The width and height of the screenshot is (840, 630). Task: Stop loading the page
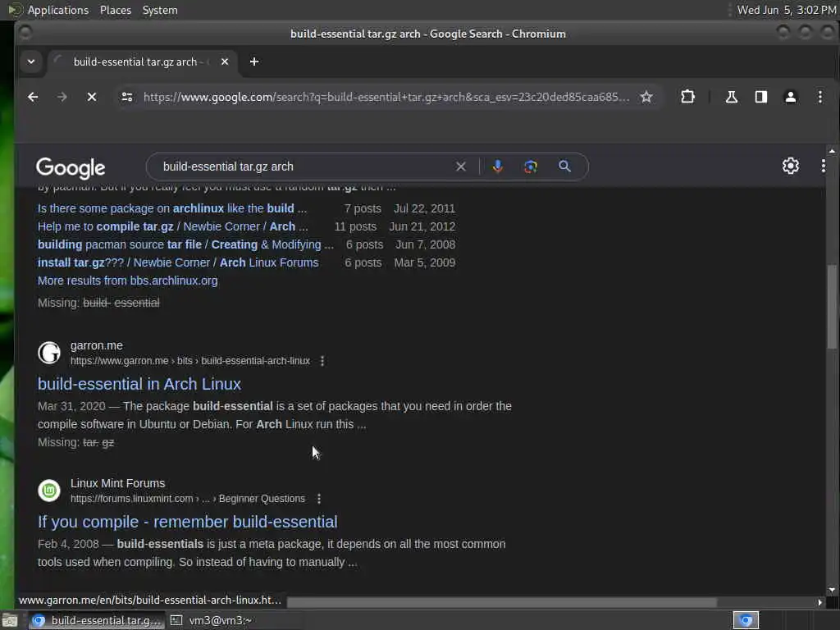(x=92, y=97)
